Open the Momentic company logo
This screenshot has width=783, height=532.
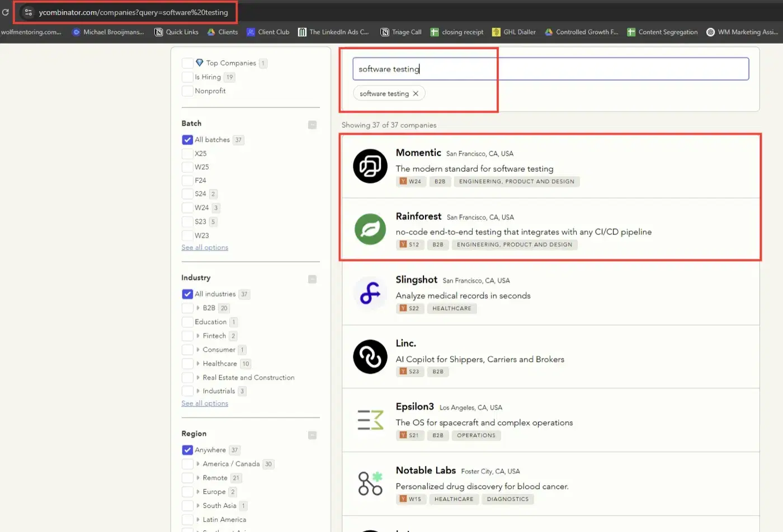tap(370, 166)
